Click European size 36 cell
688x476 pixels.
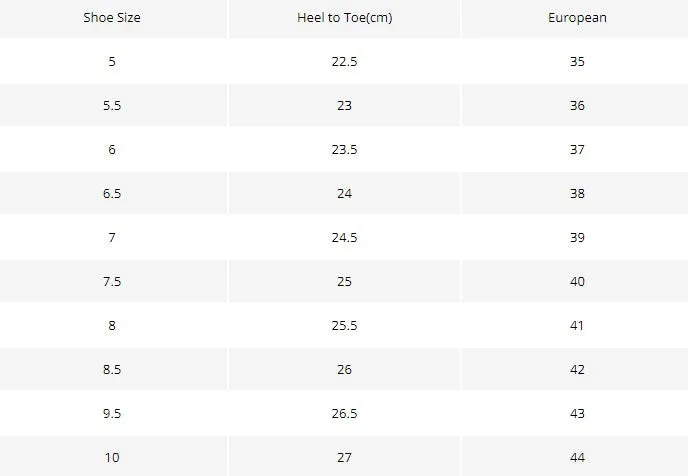click(577, 105)
